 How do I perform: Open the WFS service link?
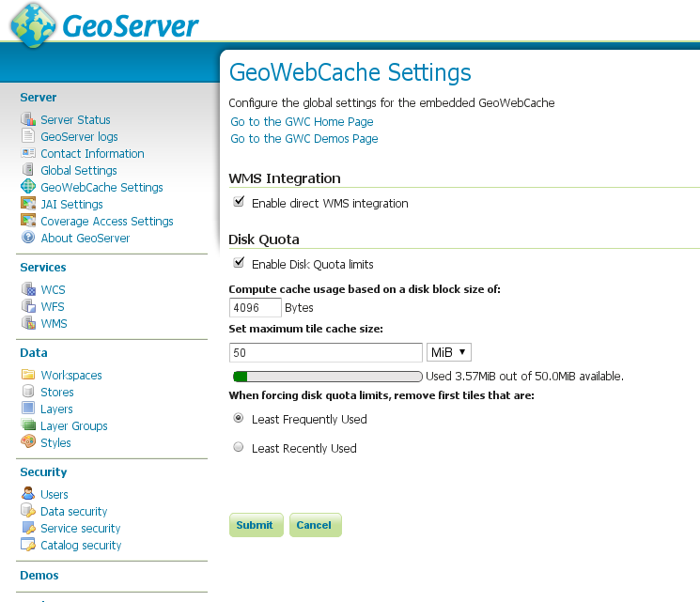pyautogui.click(x=53, y=306)
